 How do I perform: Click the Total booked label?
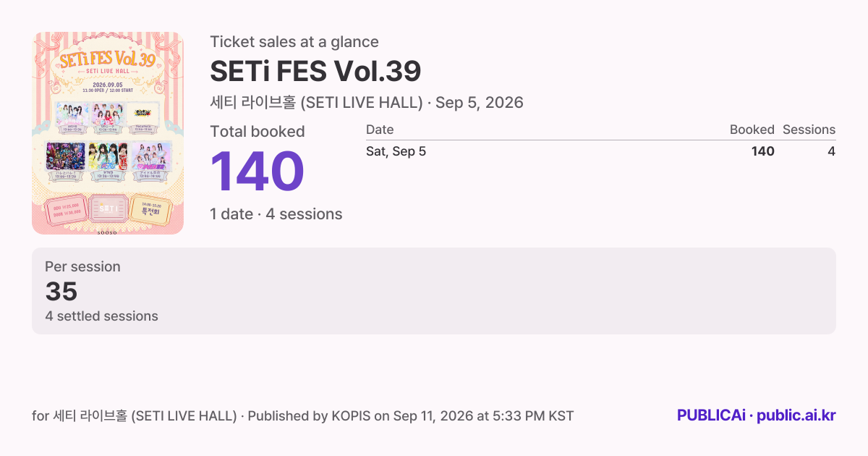pos(258,132)
